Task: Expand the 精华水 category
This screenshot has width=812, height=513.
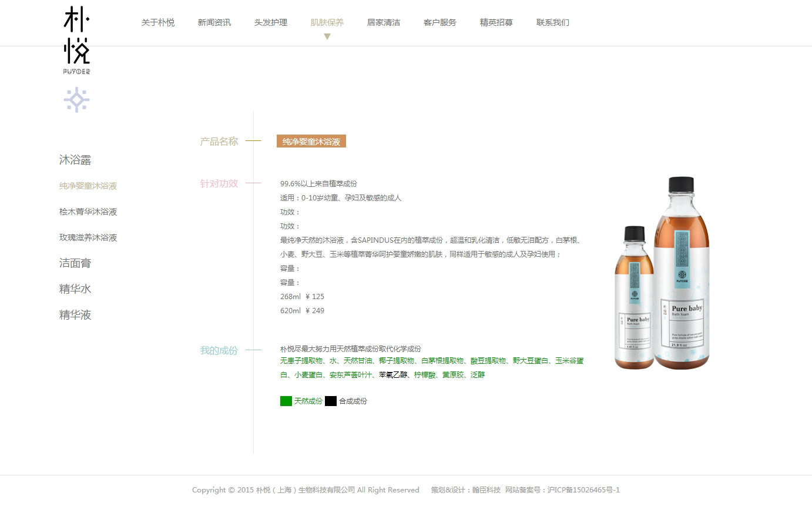Action: pos(75,289)
